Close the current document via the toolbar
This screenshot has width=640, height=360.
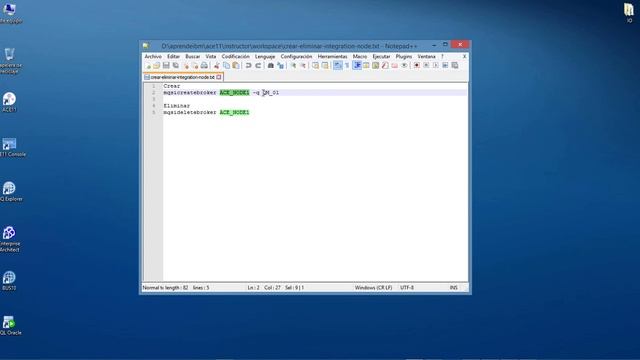click(x=185, y=66)
